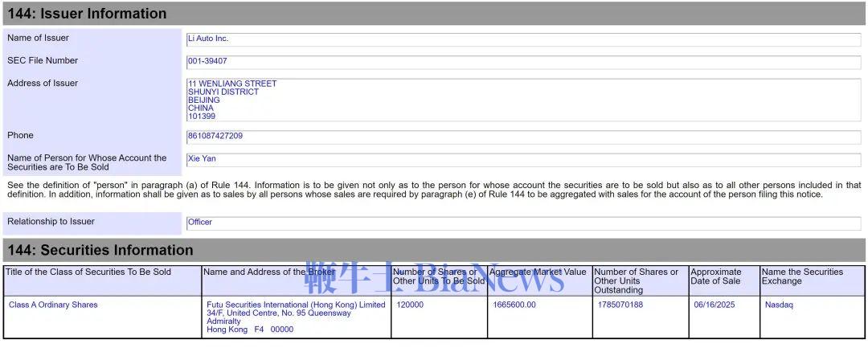868x348 pixels.
Task: Select the 'Nasdaq' exchange cell
Action: tap(779, 305)
